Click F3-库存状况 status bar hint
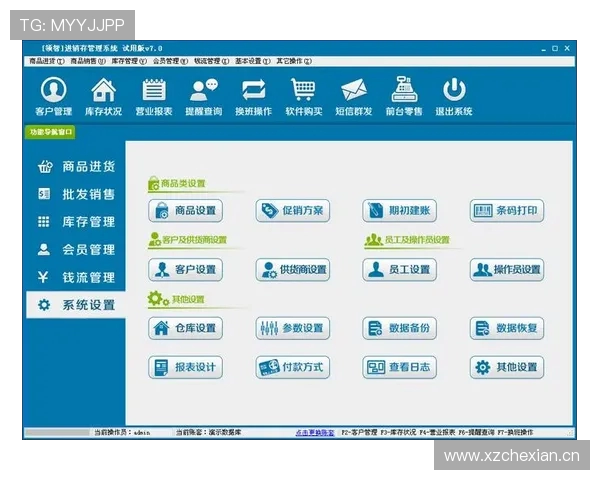The height and width of the screenshot is (480, 600). click(x=398, y=433)
